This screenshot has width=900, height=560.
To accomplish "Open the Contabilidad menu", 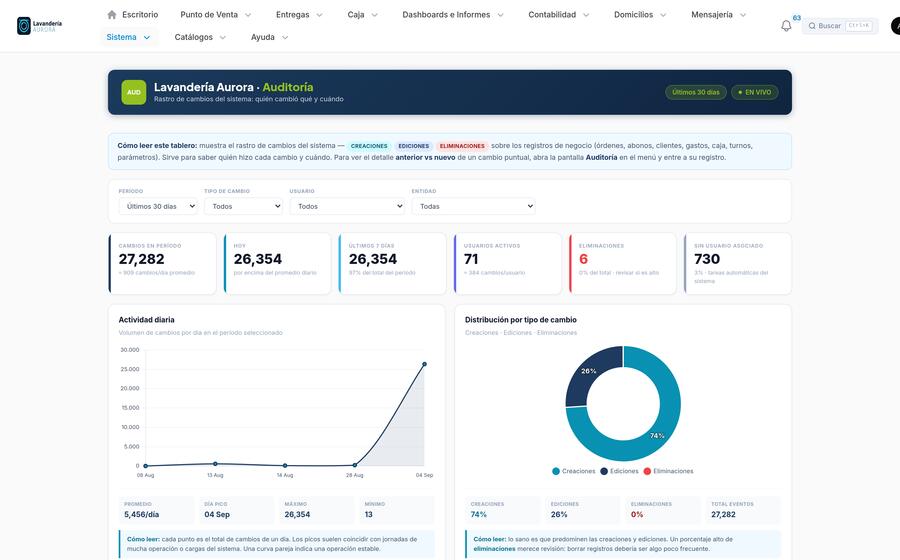I will tap(558, 14).
